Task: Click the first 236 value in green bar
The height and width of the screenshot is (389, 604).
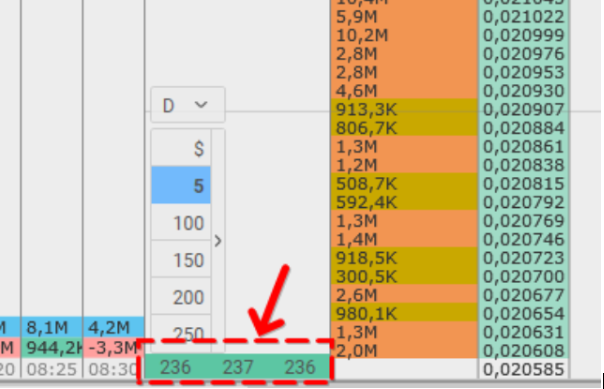Action: 175,367
